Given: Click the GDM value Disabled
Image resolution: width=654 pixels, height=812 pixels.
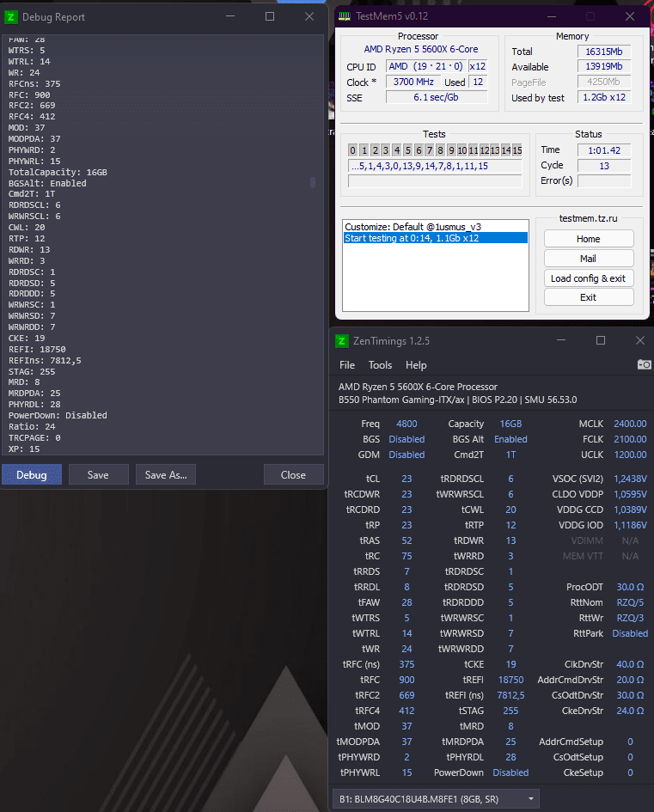Looking at the screenshot, I should coord(406,455).
